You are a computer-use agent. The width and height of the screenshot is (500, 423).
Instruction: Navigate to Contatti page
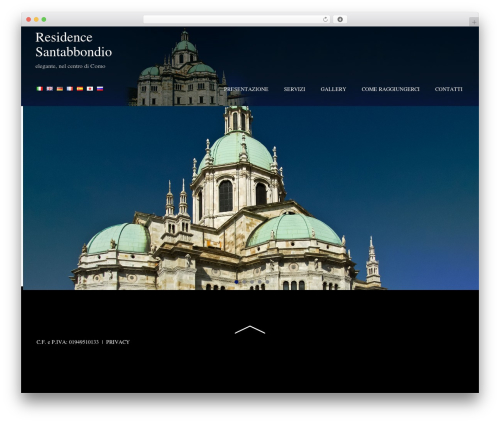(x=448, y=89)
